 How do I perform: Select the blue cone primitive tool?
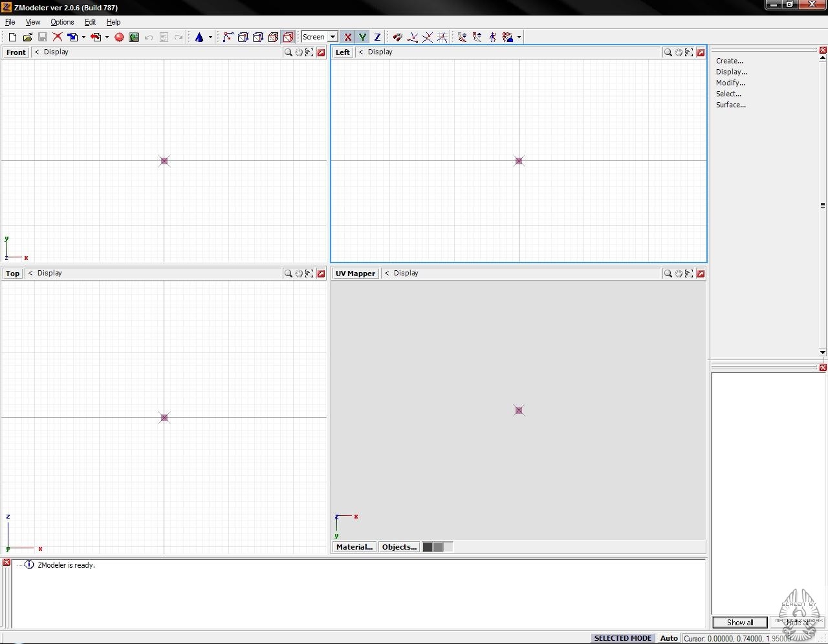coord(199,37)
